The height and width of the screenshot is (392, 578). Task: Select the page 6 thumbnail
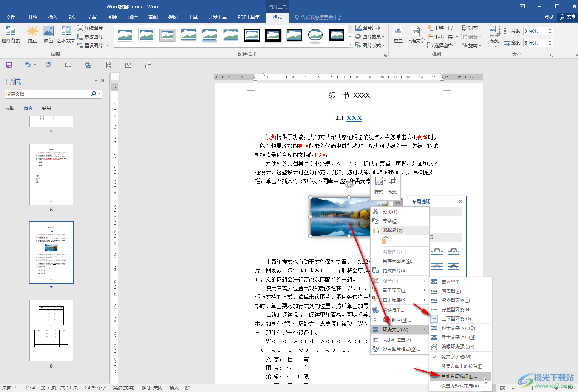[51, 174]
